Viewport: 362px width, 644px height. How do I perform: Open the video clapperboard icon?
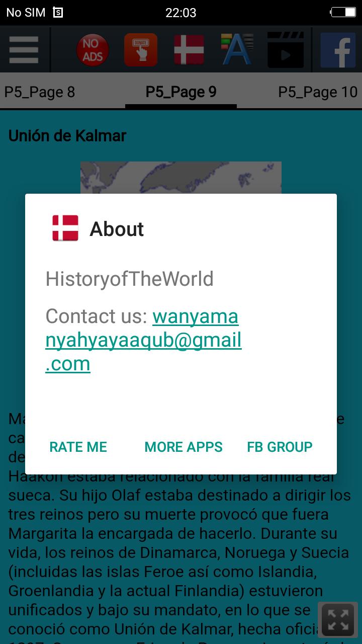coord(286,50)
